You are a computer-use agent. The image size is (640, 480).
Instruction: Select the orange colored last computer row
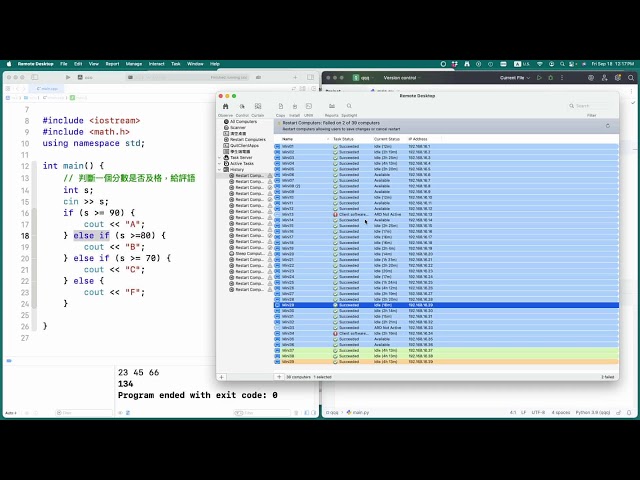(446, 362)
